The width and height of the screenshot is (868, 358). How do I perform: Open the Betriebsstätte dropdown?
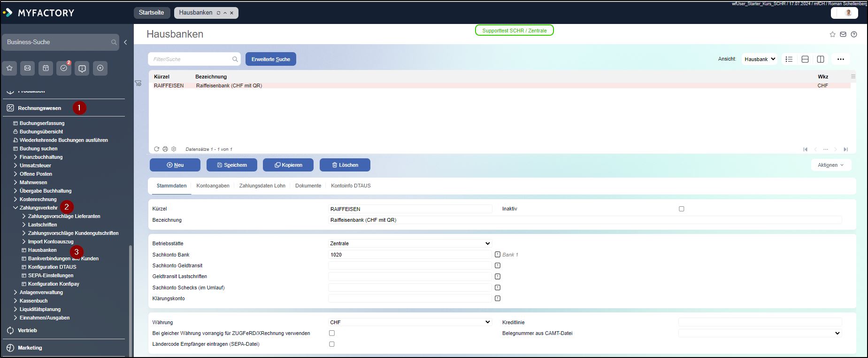(410, 243)
